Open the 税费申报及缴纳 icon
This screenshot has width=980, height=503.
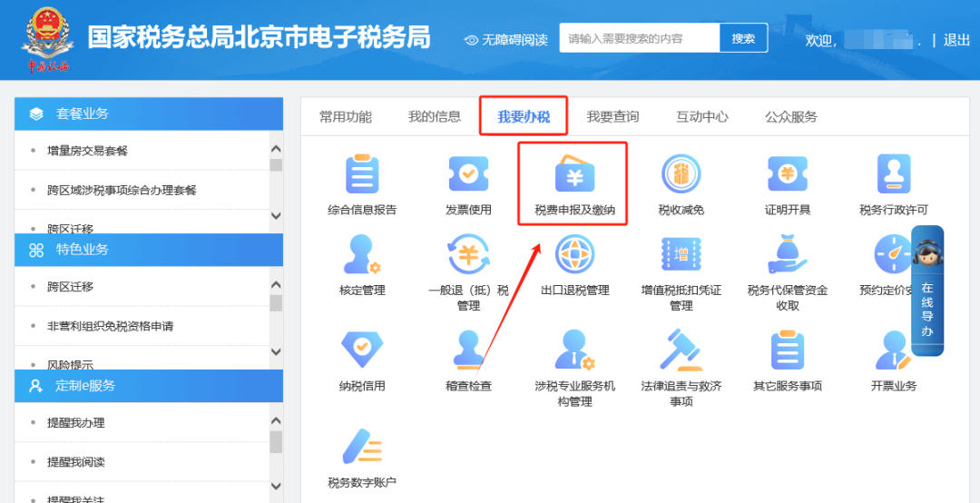574,174
